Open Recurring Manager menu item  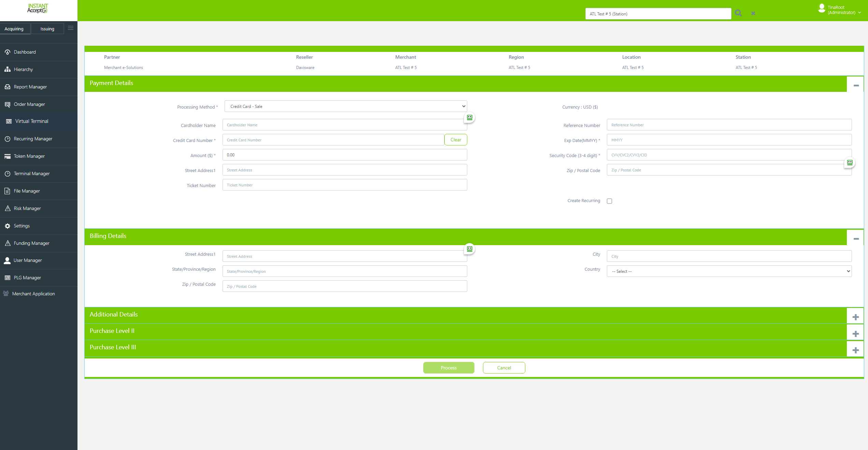(33, 139)
